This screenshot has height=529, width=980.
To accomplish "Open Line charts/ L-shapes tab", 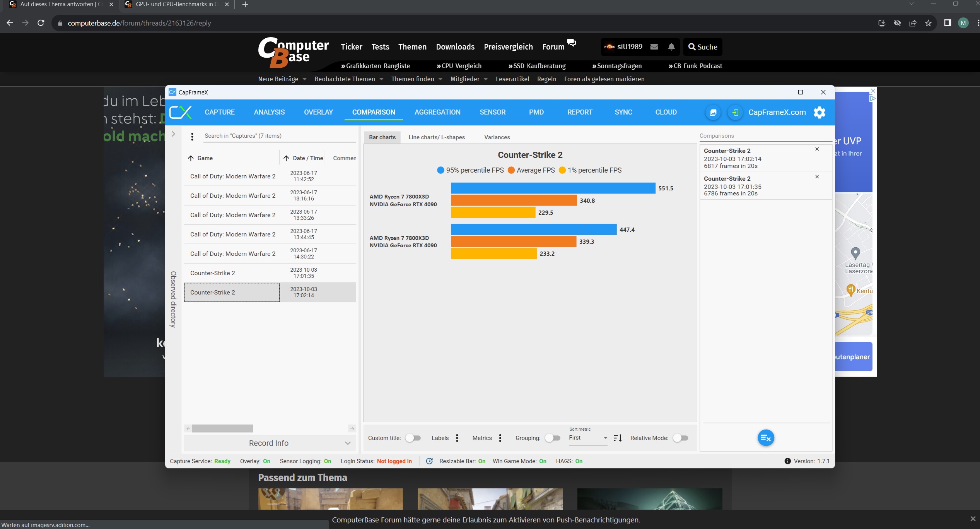I will tap(437, 137).
